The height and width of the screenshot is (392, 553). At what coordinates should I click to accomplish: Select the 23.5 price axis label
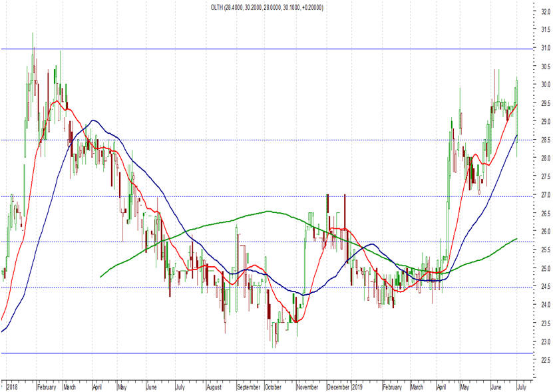point(546,323)
